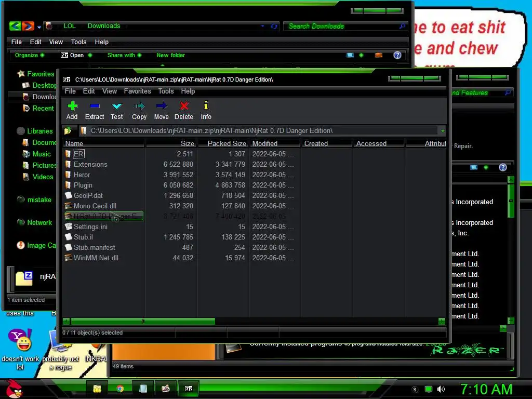Viewport: 532px width, 399px height.
Task: Open Share with dropdown in Explorer
Action: pyautogui.click(x=124, y=55)
